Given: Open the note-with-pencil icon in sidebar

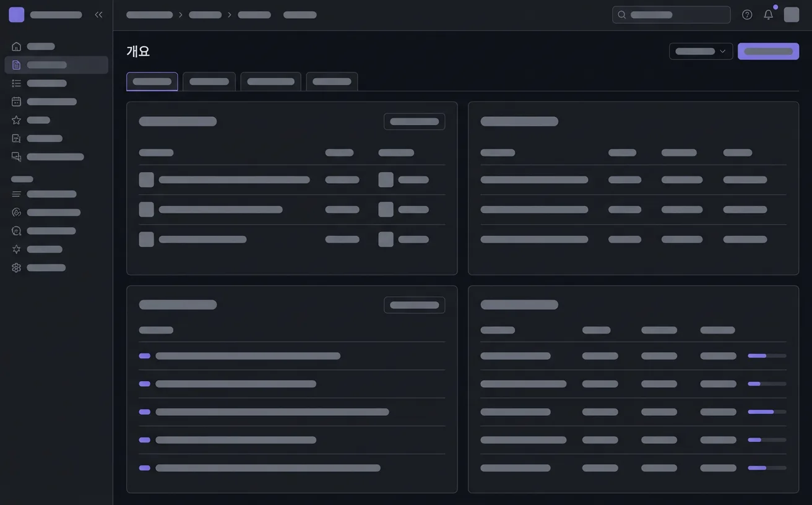Looking at the screenshot, I should pyautogui.click(x=16, y=139).
